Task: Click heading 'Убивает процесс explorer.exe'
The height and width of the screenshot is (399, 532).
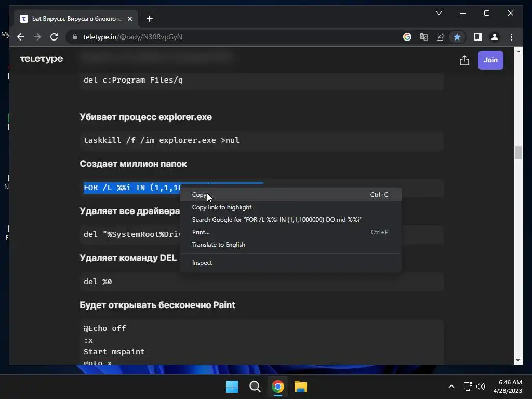Action: (145, 117)
